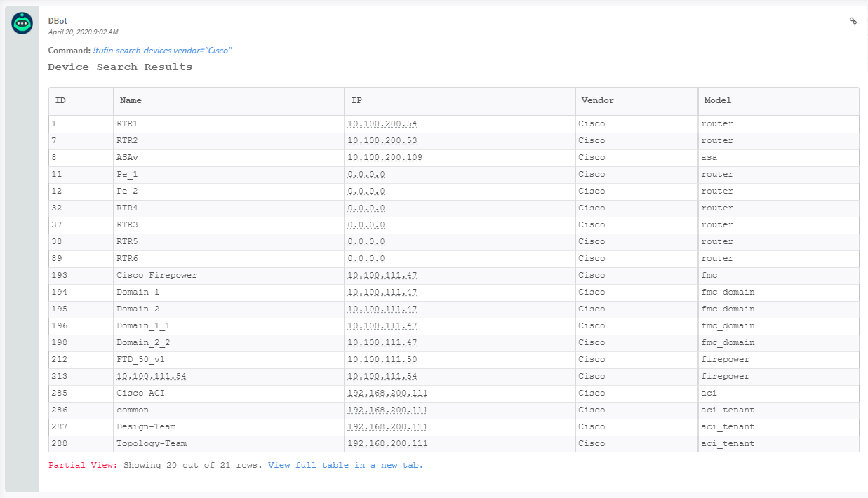The height and width of the screenshot is (498, 868).
Task: Click the DBot avatar icon
Action: coord(22,23)
